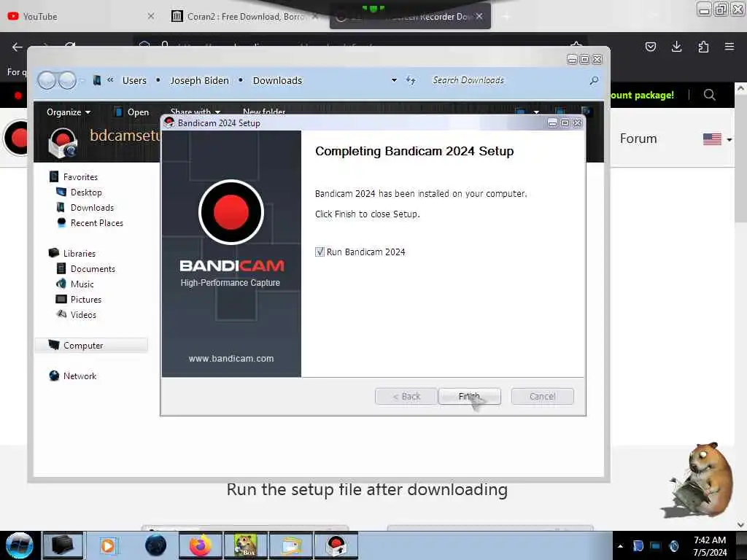Click the Network globe icon
Viewport: 747px width, 560px height.
pos(54,376)
